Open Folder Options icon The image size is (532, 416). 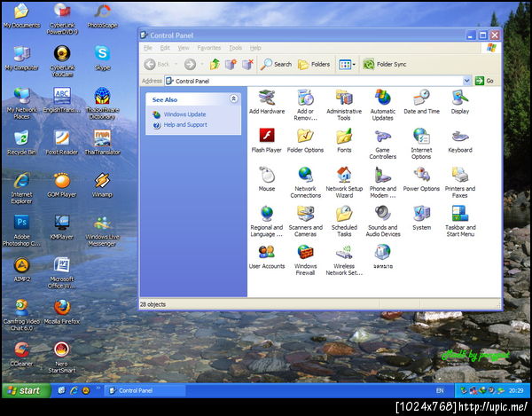305,140
